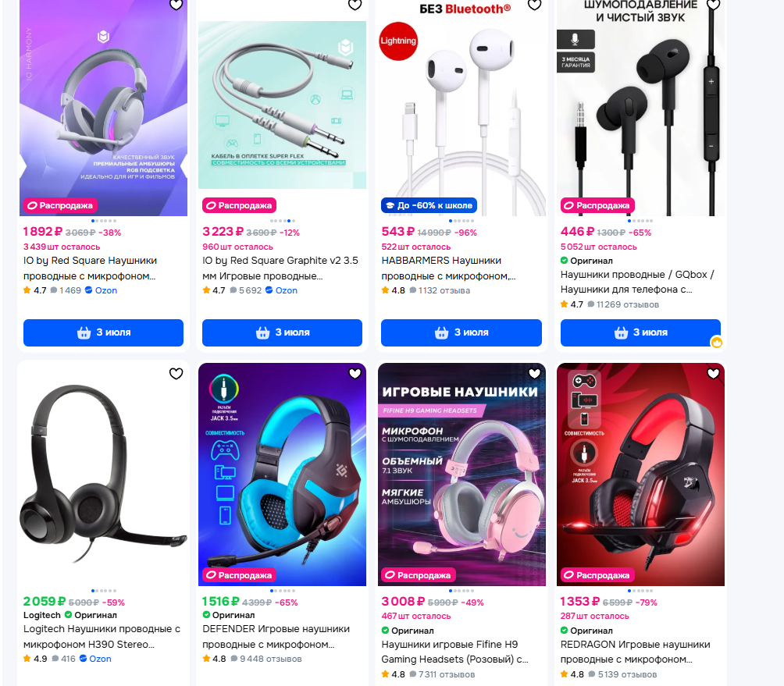Favorite the Logitech H390 headset with heart icon

[176, 373]
